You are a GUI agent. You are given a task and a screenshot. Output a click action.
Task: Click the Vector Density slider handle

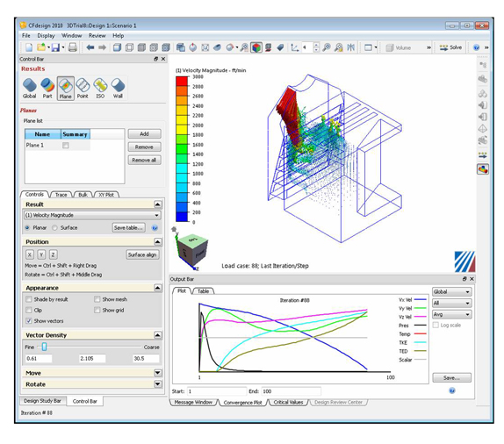pos(45,347)
